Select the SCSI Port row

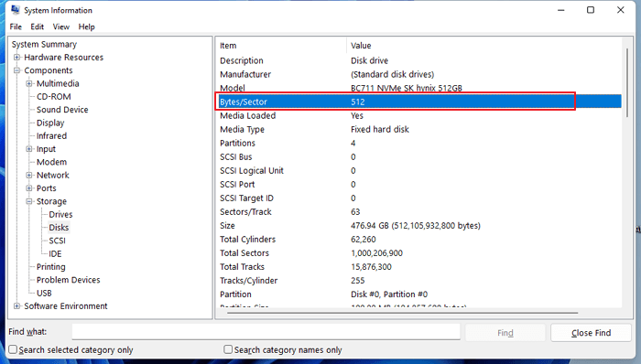418,185
